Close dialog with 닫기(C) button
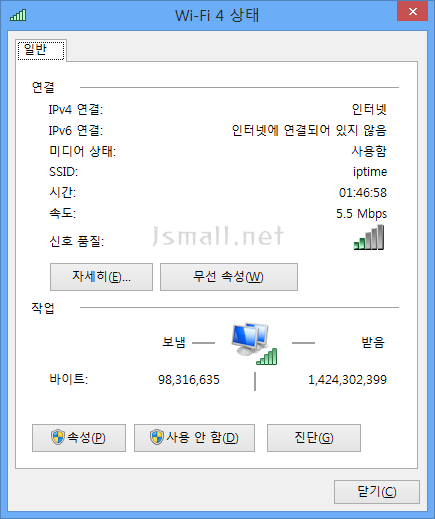The width and height of the screenshot is (435, 519). (x=377, y=492)
